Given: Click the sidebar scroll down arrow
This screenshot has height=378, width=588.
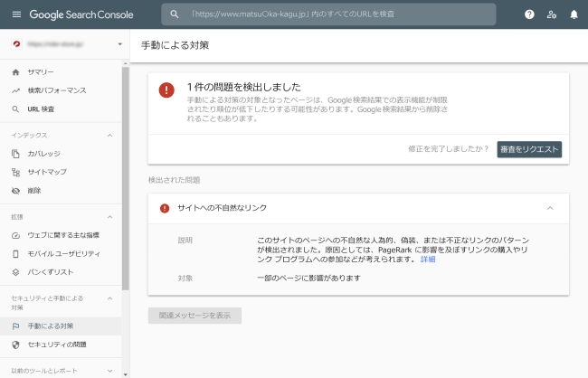Looking at the screenshot, I should tap(125, 374).
